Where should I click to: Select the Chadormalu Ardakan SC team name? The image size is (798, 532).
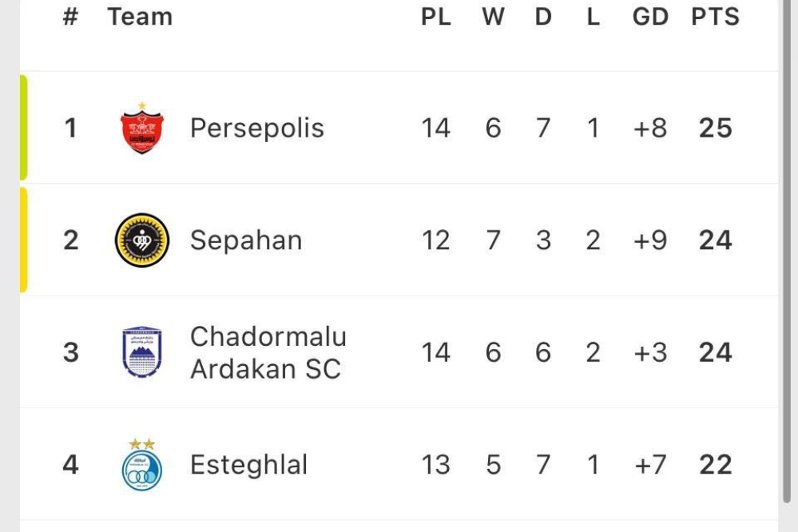coord(268,352)
